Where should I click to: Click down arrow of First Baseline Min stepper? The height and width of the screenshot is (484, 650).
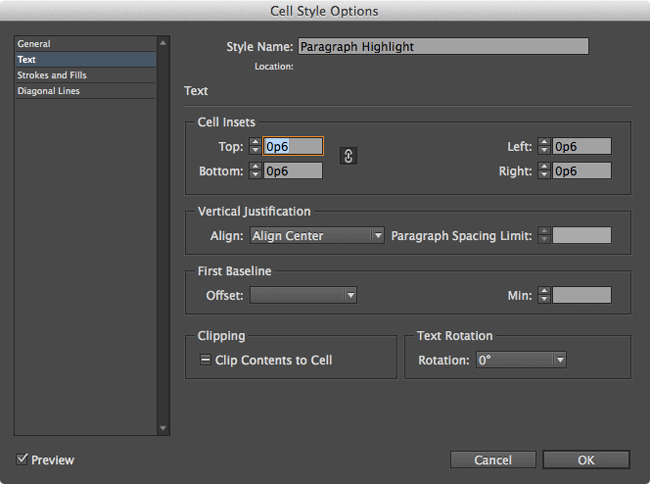(544, 299)
